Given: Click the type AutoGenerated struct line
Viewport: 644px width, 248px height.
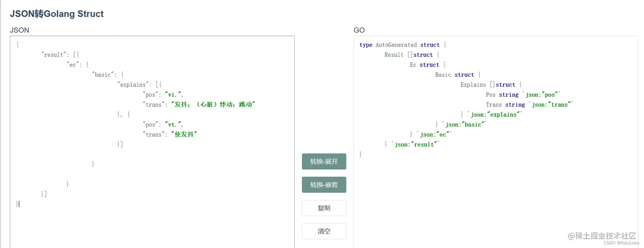Looking at the screenshot, I should click(402, 45).
